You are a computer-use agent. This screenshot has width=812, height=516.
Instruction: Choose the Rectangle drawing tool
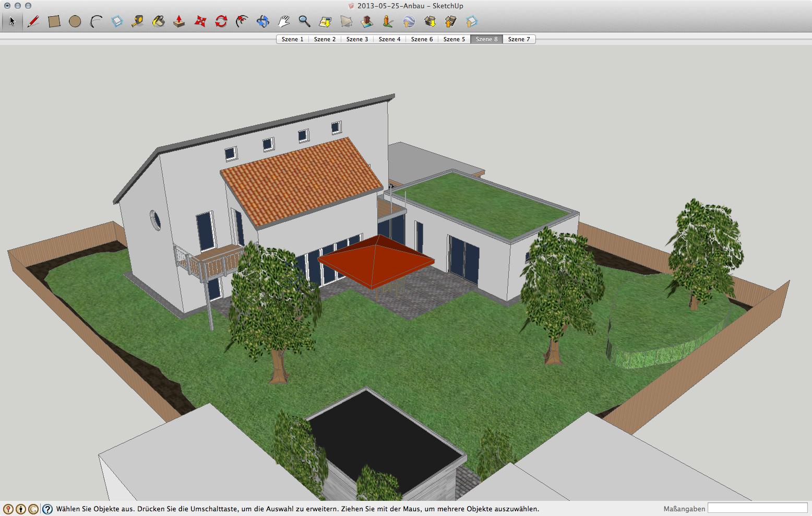(x=54, y=21)
